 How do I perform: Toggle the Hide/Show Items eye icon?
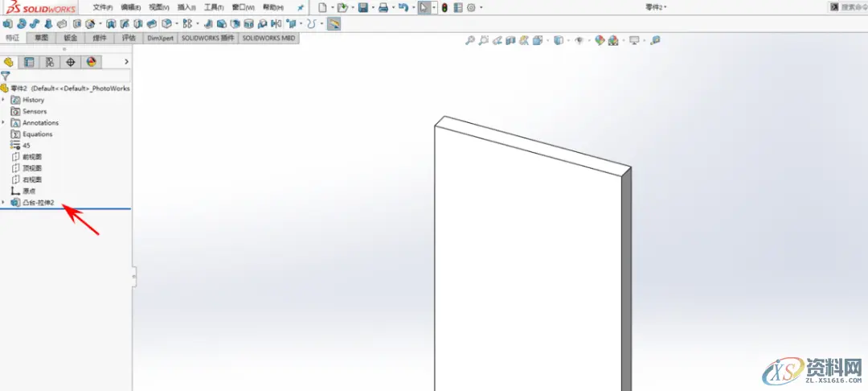pyautogui.click(x=579, y=40)
